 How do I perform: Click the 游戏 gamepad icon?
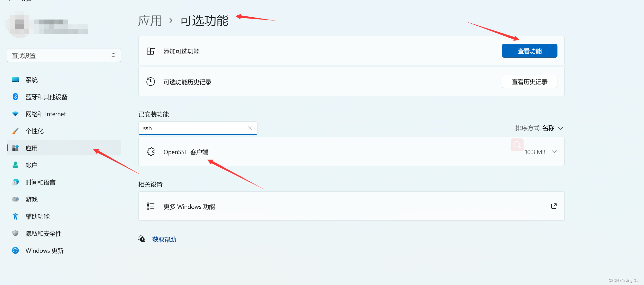click(15, 199)
